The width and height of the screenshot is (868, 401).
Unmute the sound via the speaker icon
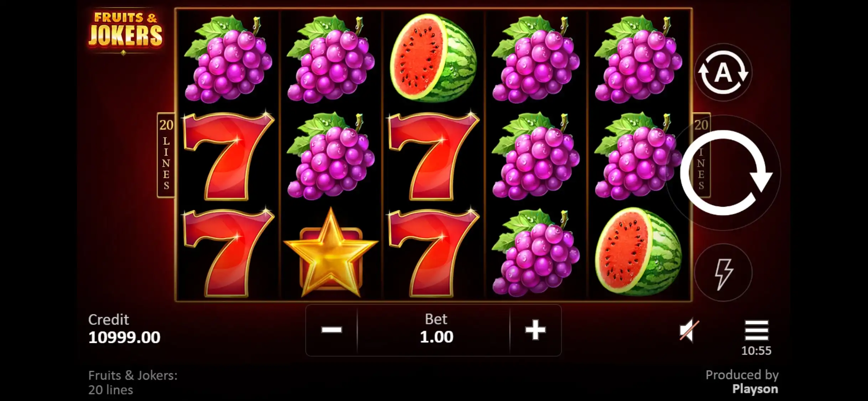tap(689, 330)
